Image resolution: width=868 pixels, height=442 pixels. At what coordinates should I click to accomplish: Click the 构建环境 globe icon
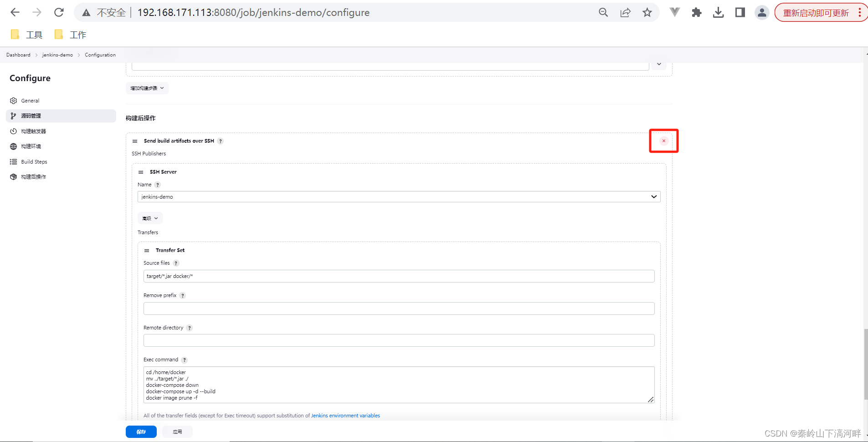tap(13, 146)
